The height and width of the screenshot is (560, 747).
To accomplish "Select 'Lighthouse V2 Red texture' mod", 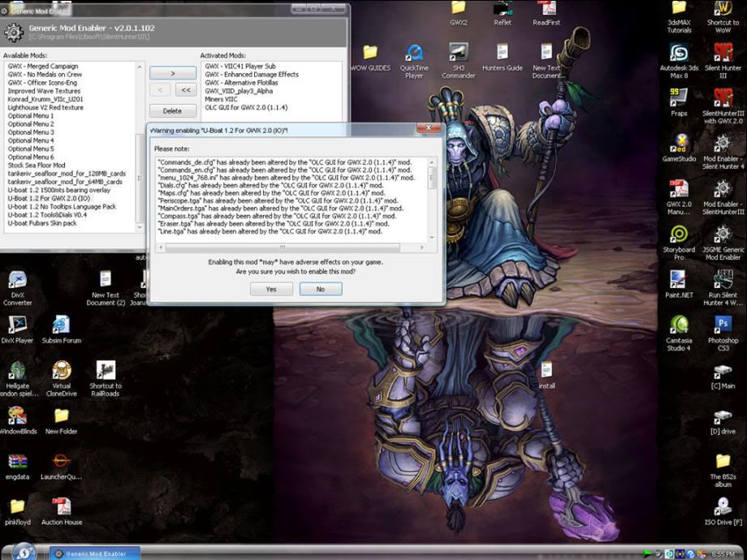I will pyautogui.click(x=45, y=108).
